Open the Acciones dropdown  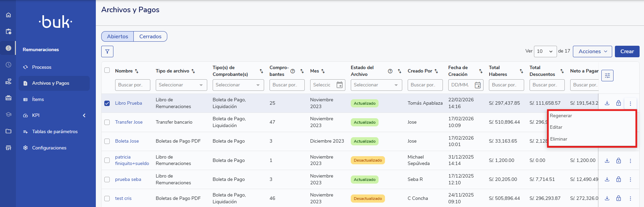pos(592,51)
